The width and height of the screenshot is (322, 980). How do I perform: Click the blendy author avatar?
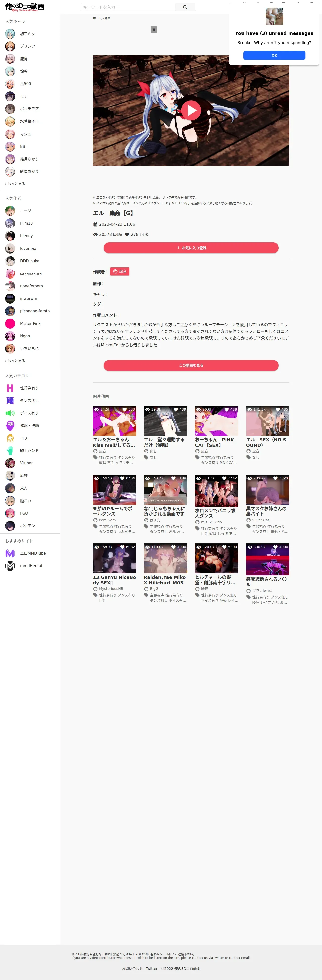click(10, 236)
